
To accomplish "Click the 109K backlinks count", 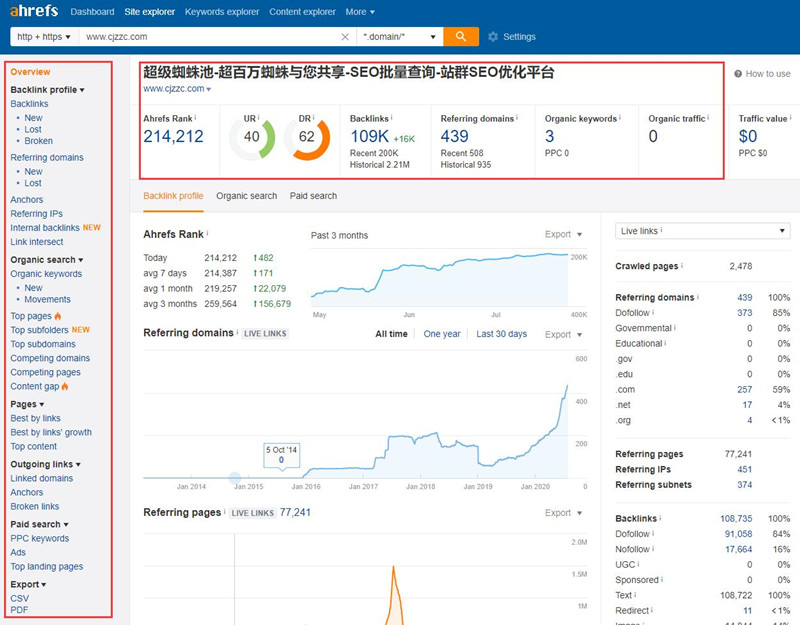I will (369, 137).
